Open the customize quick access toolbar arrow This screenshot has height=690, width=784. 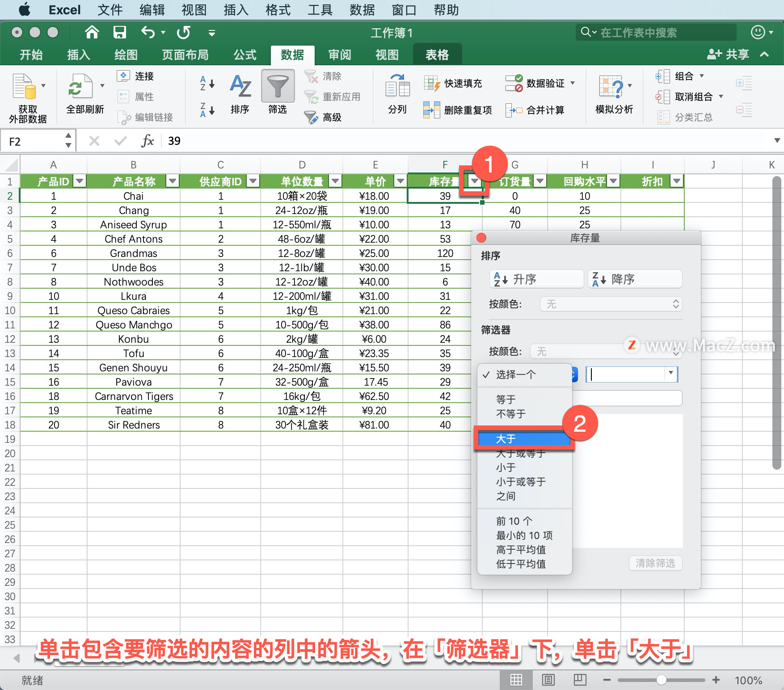212,33
